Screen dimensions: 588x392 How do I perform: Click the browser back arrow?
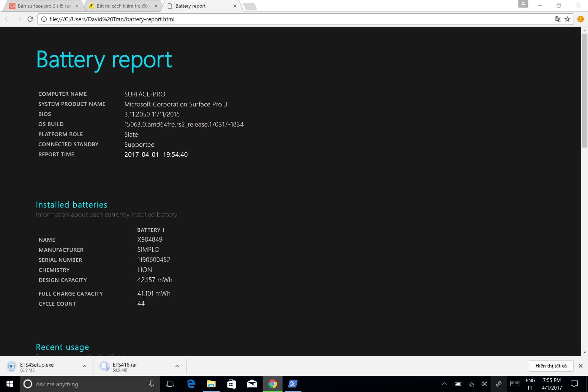point(8,19)
